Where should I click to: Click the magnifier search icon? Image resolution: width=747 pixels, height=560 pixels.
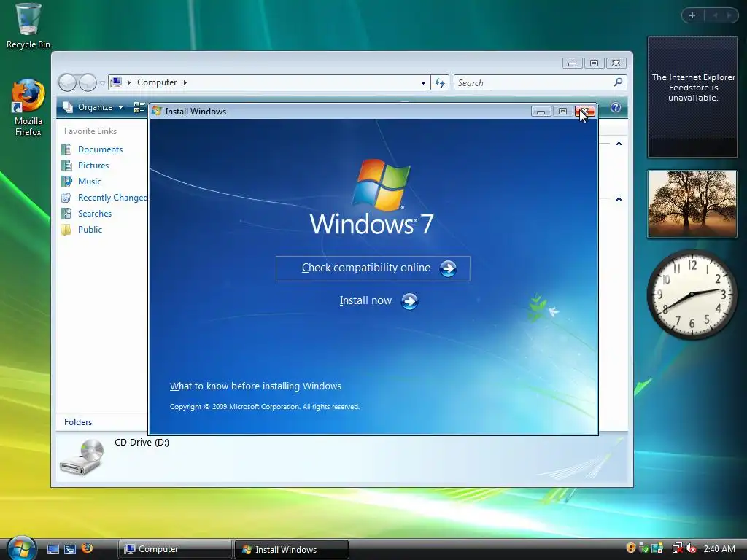point(618,82)
